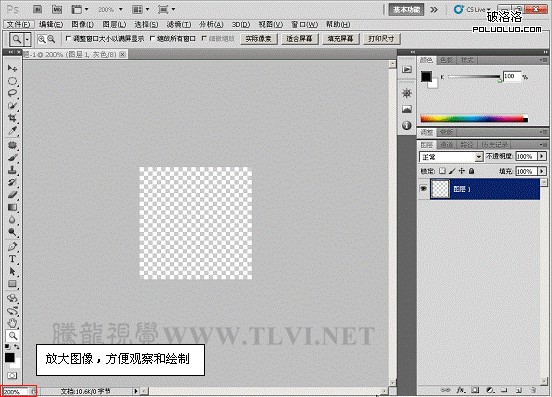Click 打印尺寸 button
The image size is (552, 397).
[x=381, y=39]
